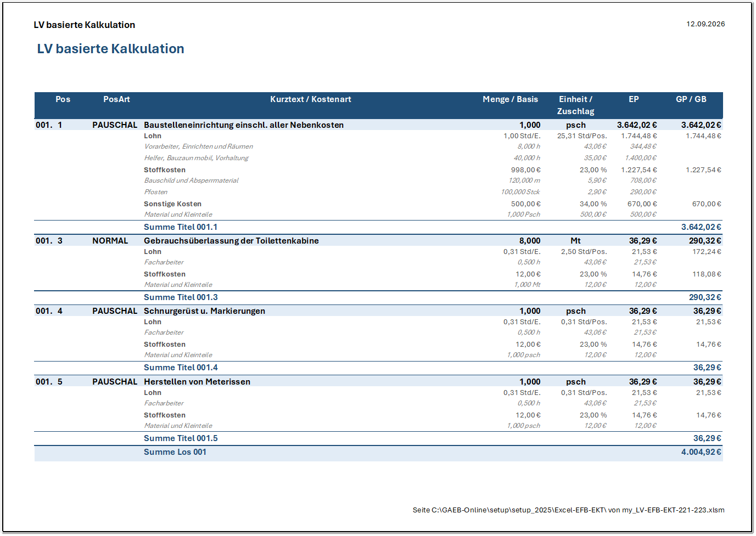Click 'Gebrauchsüberlassung der Toilettenkabine' position text
Viewport: 756px width, 536px height.
pyautogui.click(x=231, y=241)
